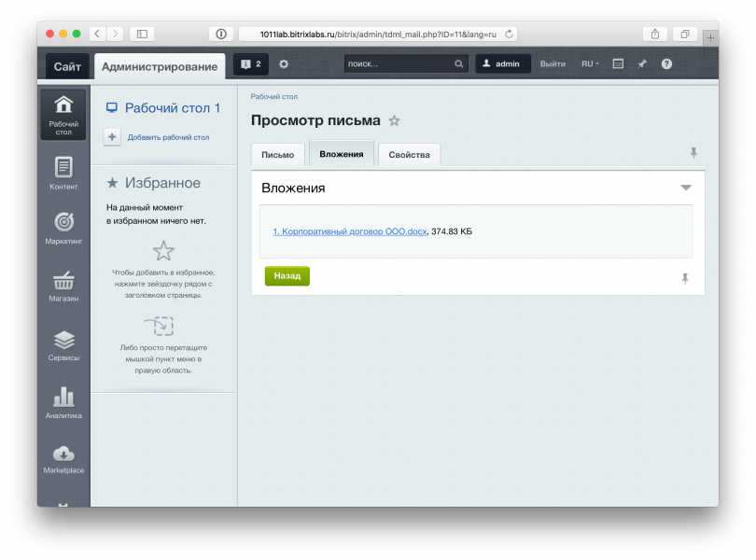Open the RU language dropdown

tap(590, 63)
